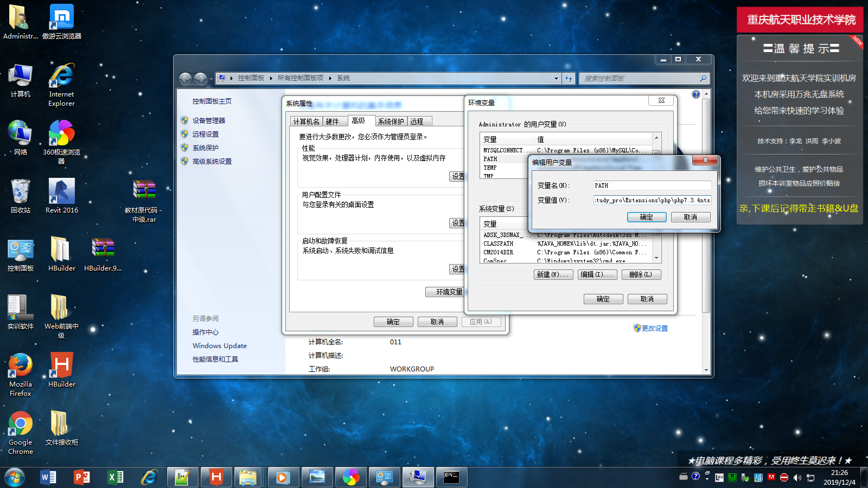The width and height of the screenshot is (868, 488).
Task: Click 新建(W)... system variable button
Action: pyautogui.click(x=553, y=274)
